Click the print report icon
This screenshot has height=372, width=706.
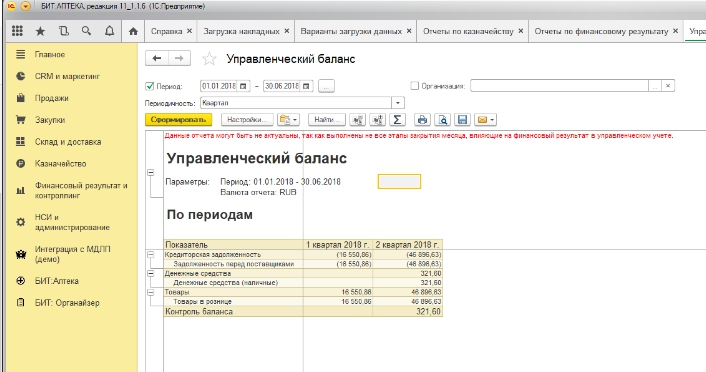point(422,120)
